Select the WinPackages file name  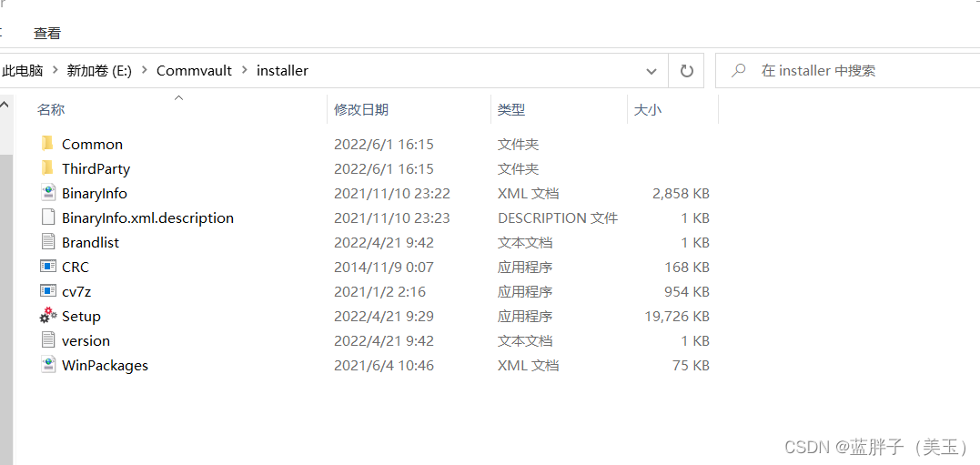(x=105, y=365)
